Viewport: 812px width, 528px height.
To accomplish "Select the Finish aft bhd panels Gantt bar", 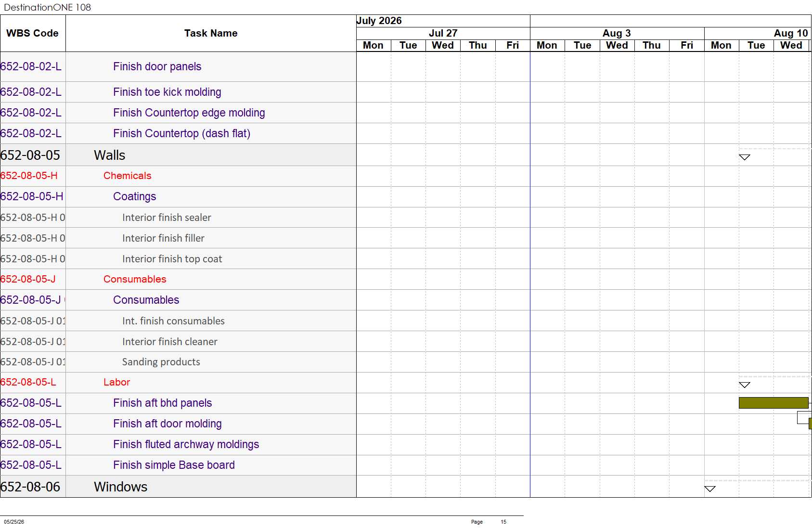I will coord(773,403).
